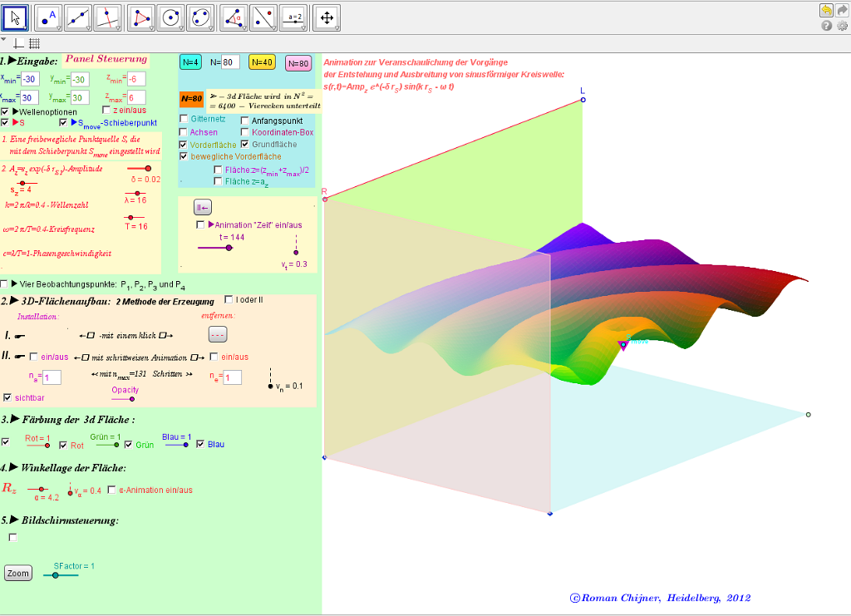Click the Undo arrow icon
This screenshot has width=851, height=616.
tap(826, 10)
